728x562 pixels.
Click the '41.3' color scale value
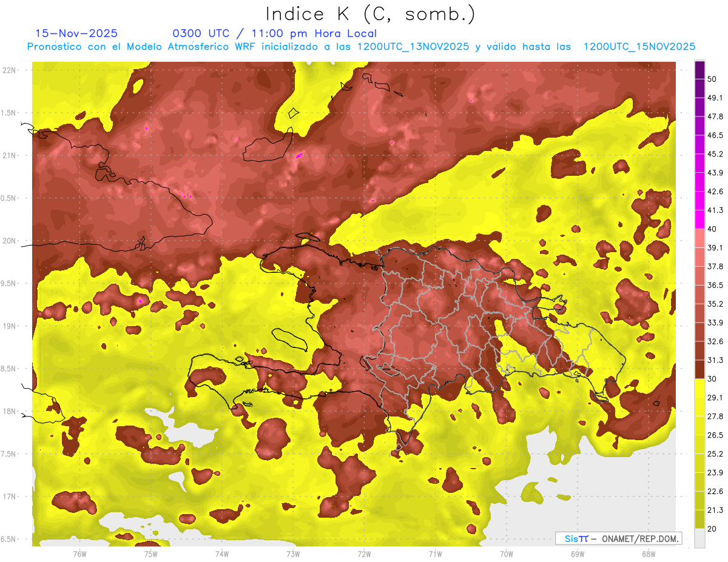click(x=715, y=210)
